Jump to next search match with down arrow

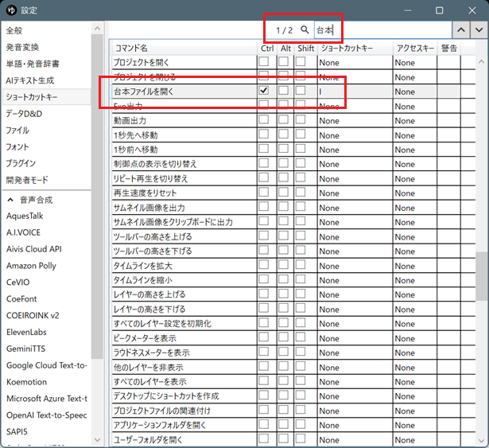pyautogui.click(x=478, y=30)
